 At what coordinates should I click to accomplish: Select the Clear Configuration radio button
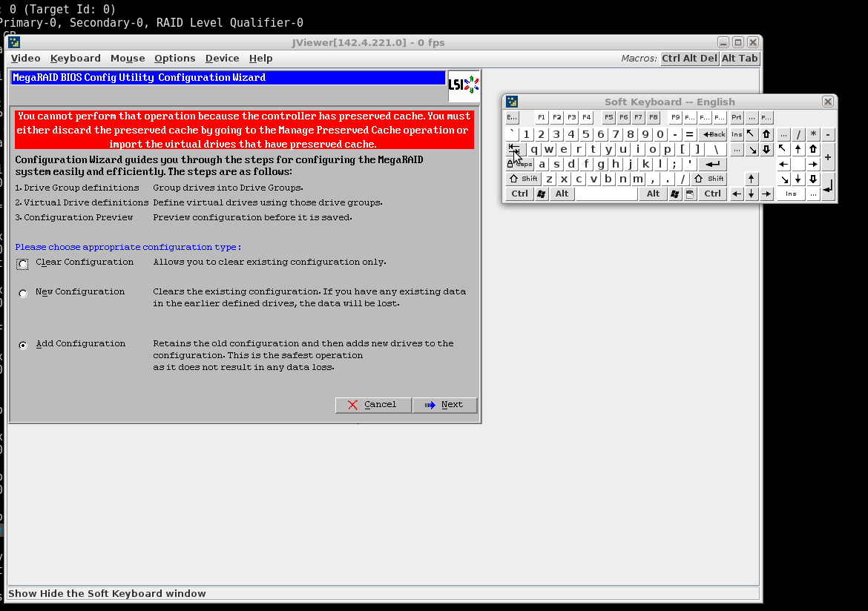click(x=23, y=264)
